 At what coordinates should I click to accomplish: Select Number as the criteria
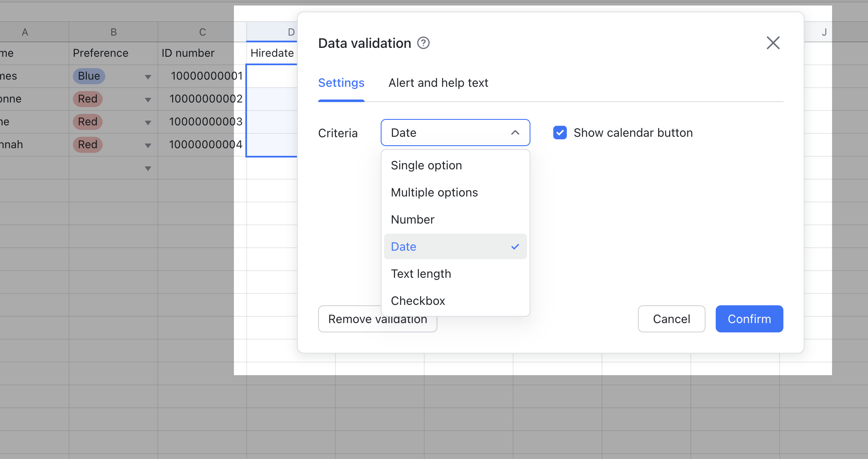coord(412,219)
